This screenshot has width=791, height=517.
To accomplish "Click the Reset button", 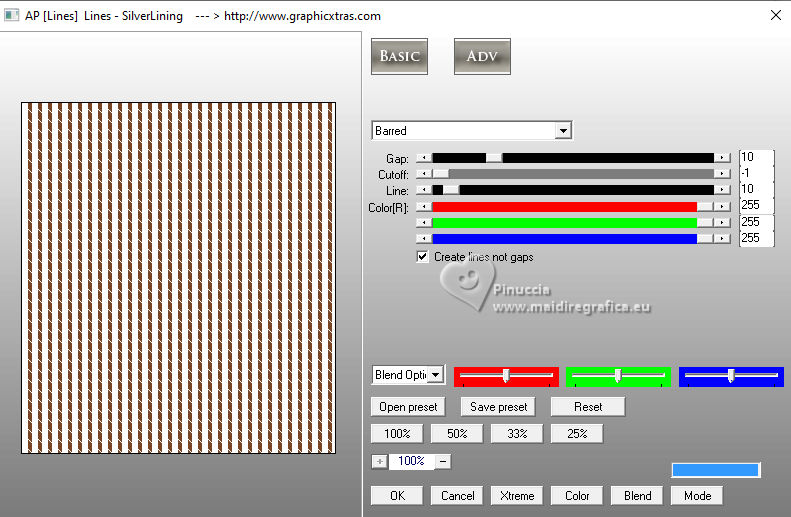I will point(588,407).
